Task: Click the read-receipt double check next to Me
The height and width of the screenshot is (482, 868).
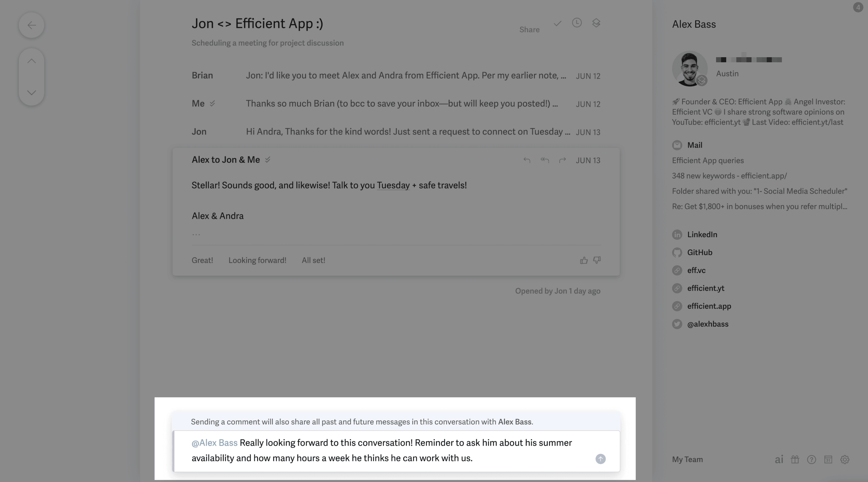Action: pyautogui.click(x=213, y=104)
